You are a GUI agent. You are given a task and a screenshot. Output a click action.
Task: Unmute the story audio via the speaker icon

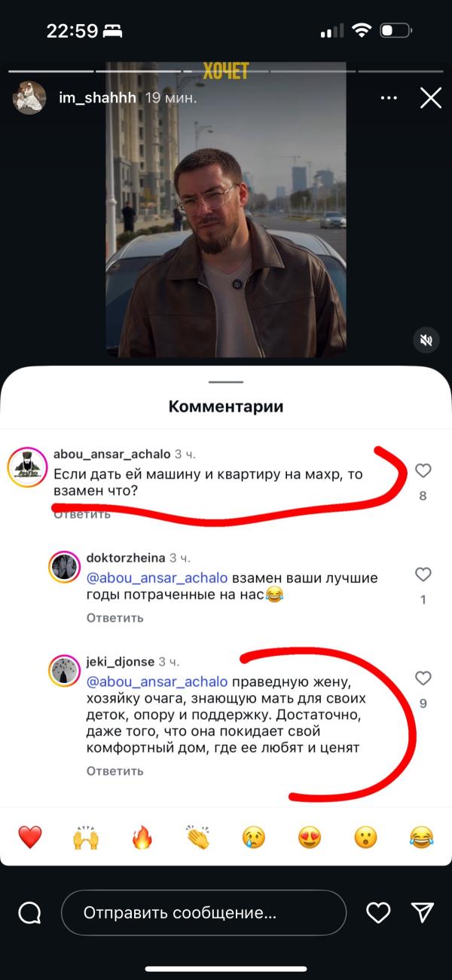426,341
